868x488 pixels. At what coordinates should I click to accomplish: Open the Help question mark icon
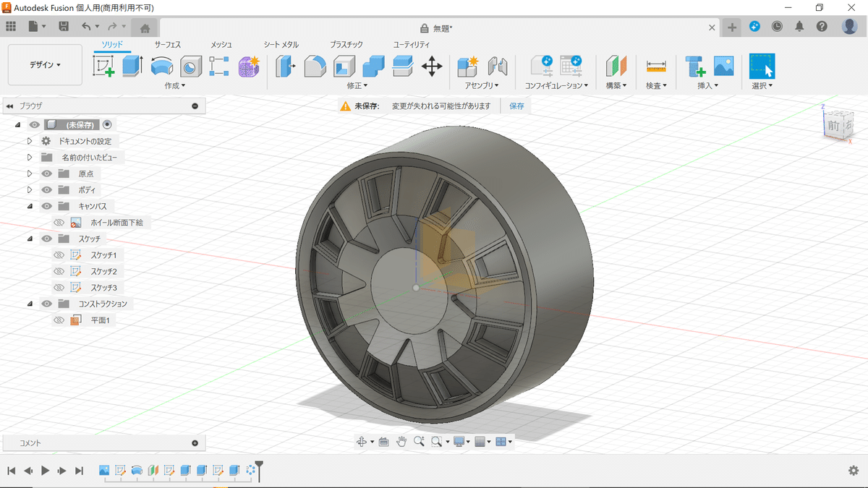click(x=822, y=27)
